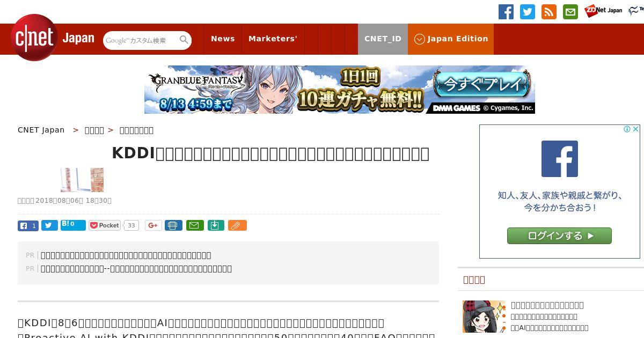Image resolution: width=644 pixels, height=338 pixels.
Task: Expand the Japan Edition selector
Action: point(451,39)
